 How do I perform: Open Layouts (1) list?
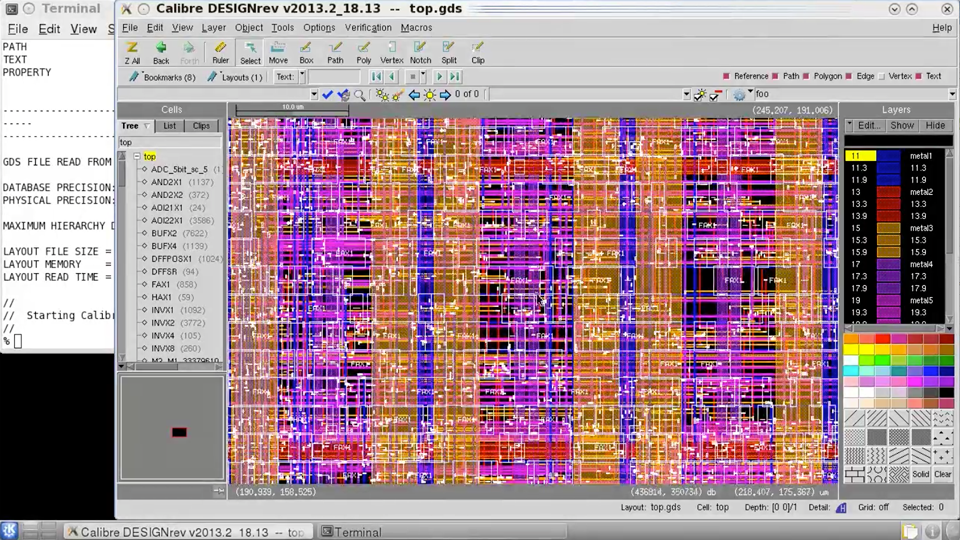pos(234,77)
